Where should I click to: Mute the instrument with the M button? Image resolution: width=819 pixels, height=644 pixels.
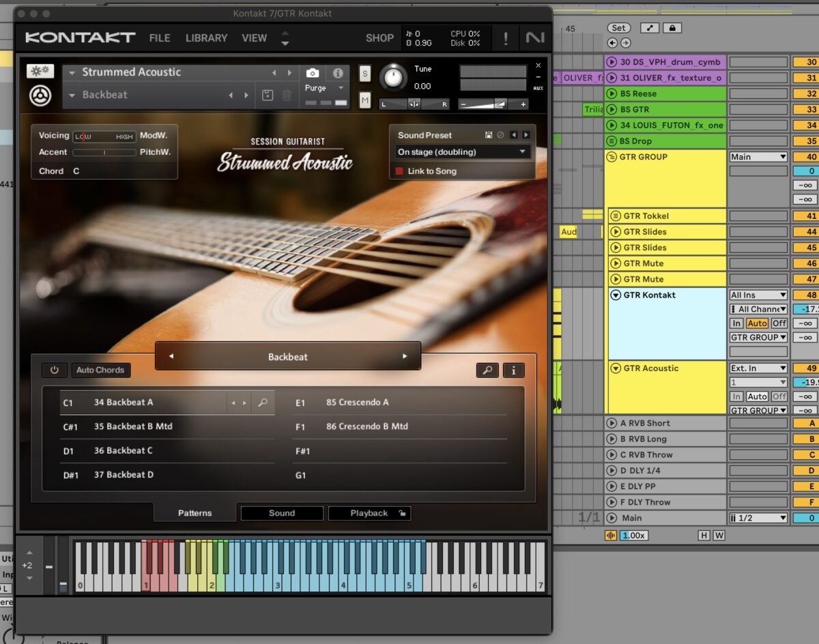click(x=365, y=100)
